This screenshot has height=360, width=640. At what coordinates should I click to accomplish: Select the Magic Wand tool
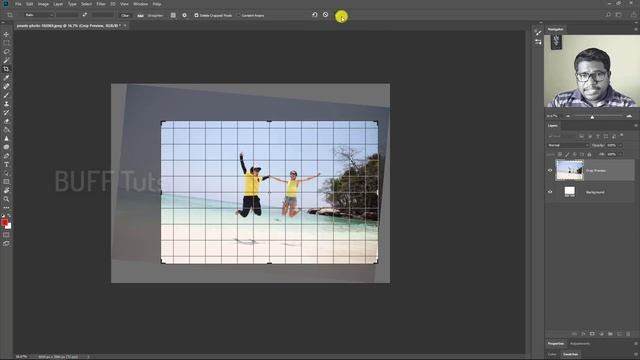click(6, 60)
